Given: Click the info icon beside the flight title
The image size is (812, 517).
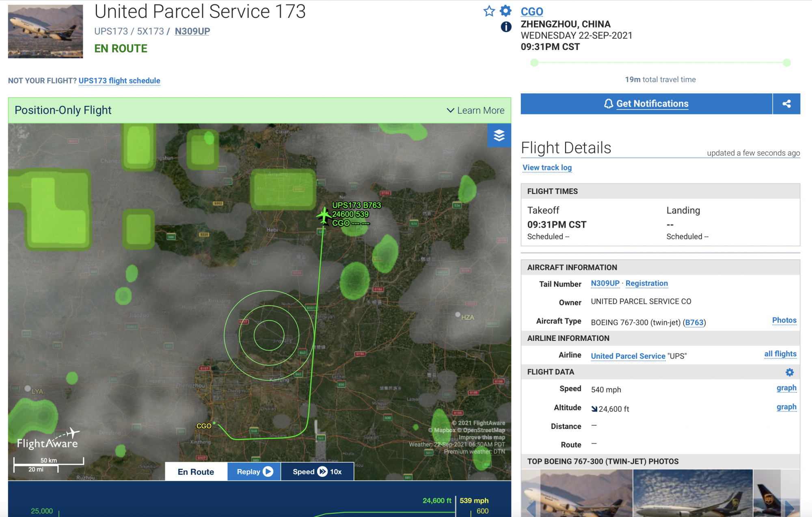Looking at the screenshot, I should point(506,27).
